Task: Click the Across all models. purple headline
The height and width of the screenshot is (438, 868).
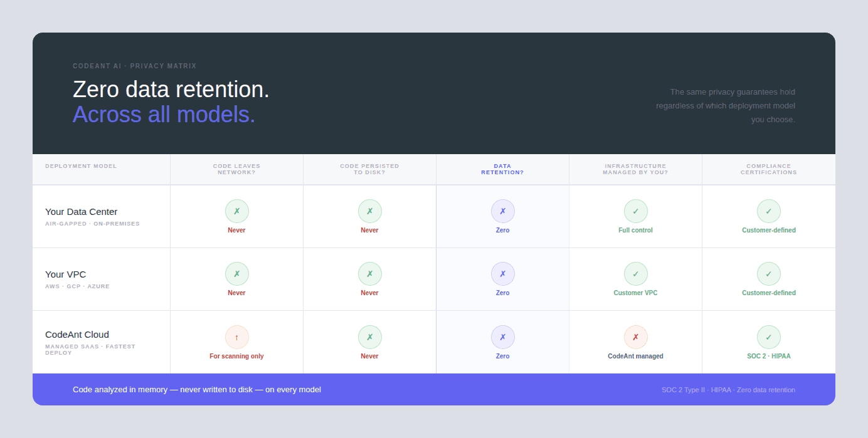Action: (x=164, y=115)
